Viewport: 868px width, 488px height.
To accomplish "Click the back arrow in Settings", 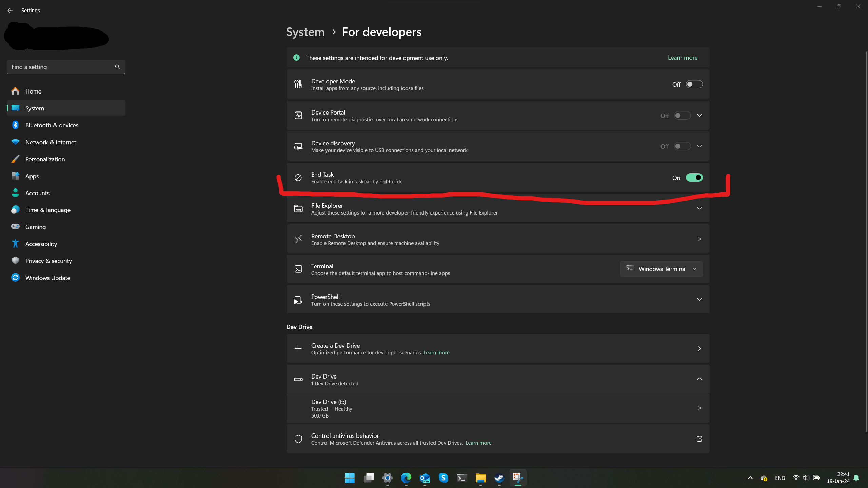I will pyautogui.click(x=10, y=11).
